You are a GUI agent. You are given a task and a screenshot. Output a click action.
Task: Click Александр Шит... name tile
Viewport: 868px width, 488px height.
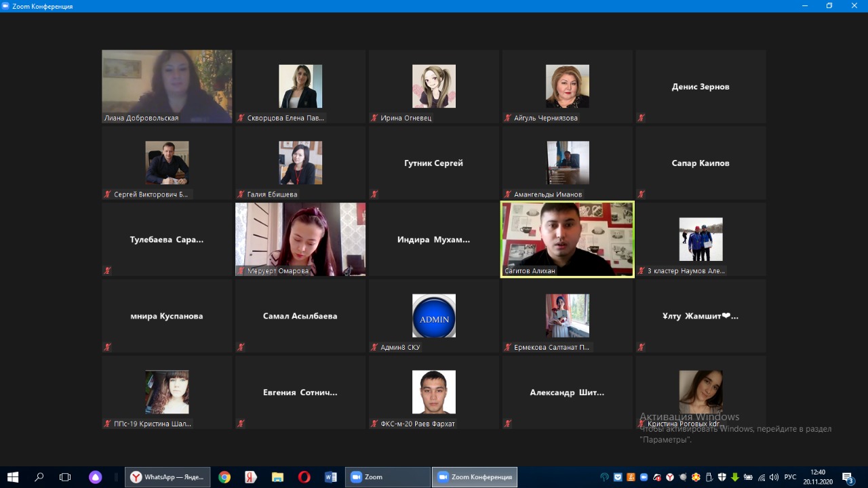coord(567,392)
